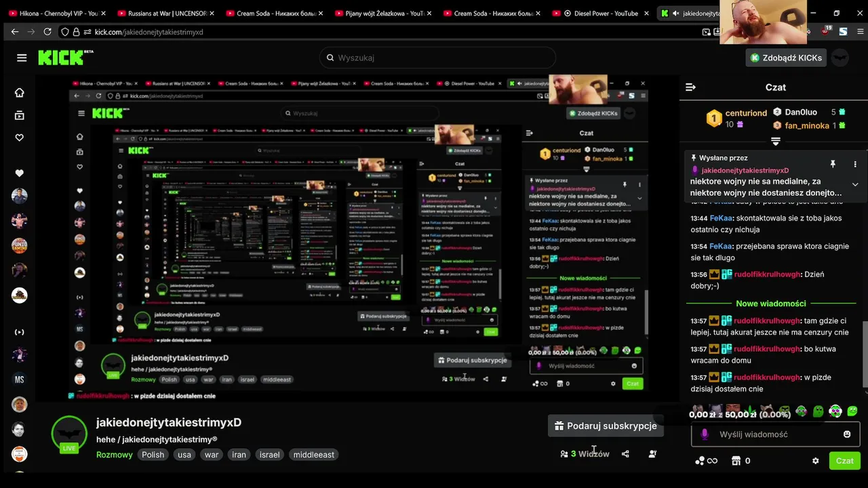
Task: Mute the audio on the Kick tab
Action: tap(675, 13)
